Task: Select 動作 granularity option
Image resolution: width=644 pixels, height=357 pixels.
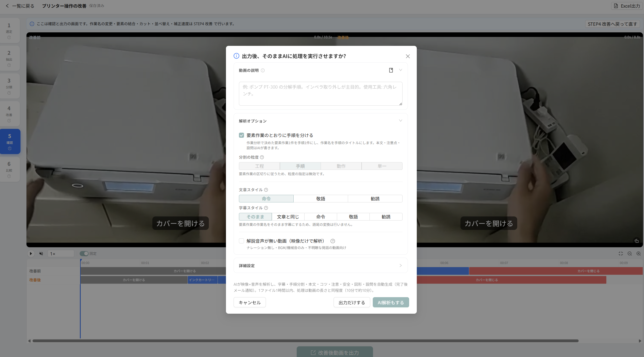Action: 341,166
